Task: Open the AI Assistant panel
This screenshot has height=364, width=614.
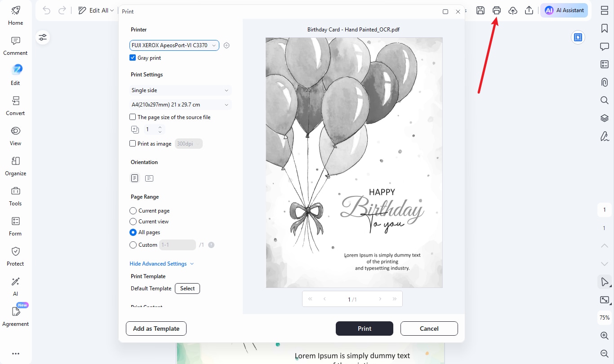Action: click(564, 10)
